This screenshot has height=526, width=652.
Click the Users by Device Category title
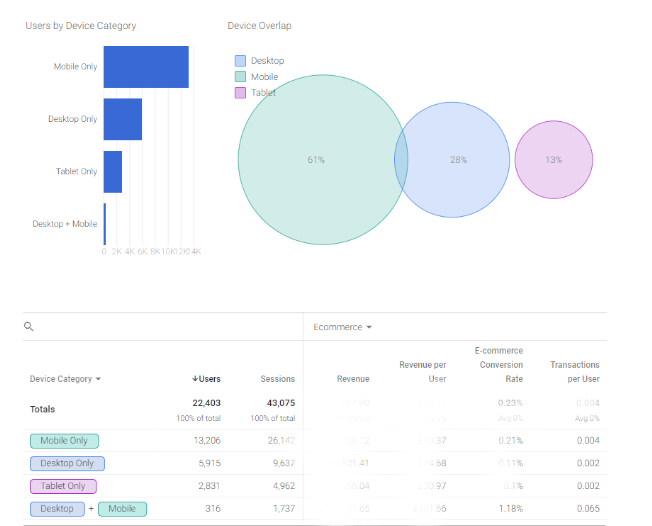(x=81, y=26)
